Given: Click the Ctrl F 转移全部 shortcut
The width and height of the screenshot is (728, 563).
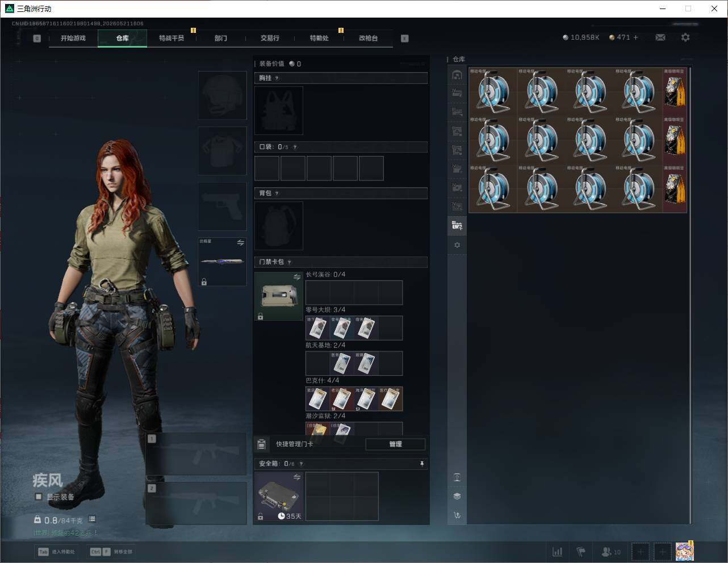Looking at the screenshot, I should click(111, 552).
